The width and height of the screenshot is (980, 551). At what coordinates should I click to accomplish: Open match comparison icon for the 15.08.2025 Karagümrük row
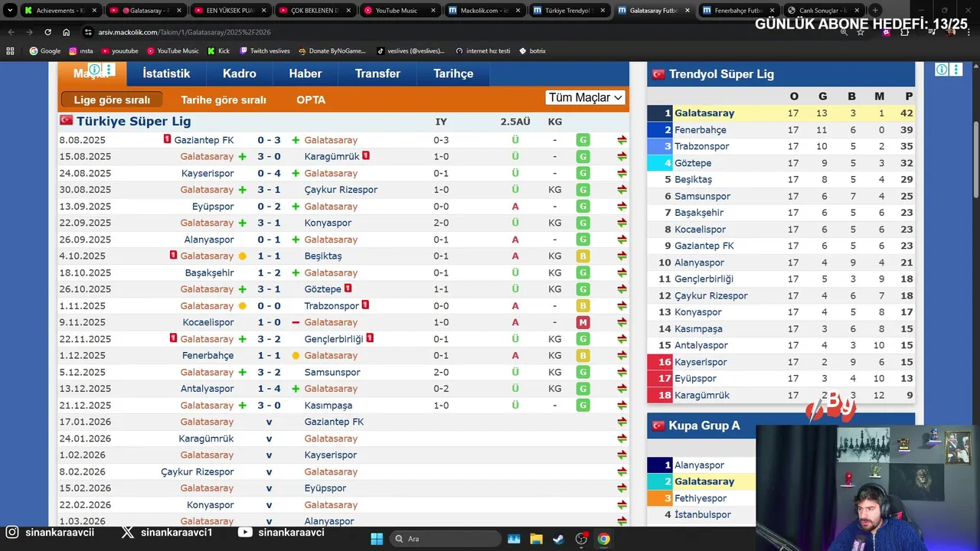point(622,157)
